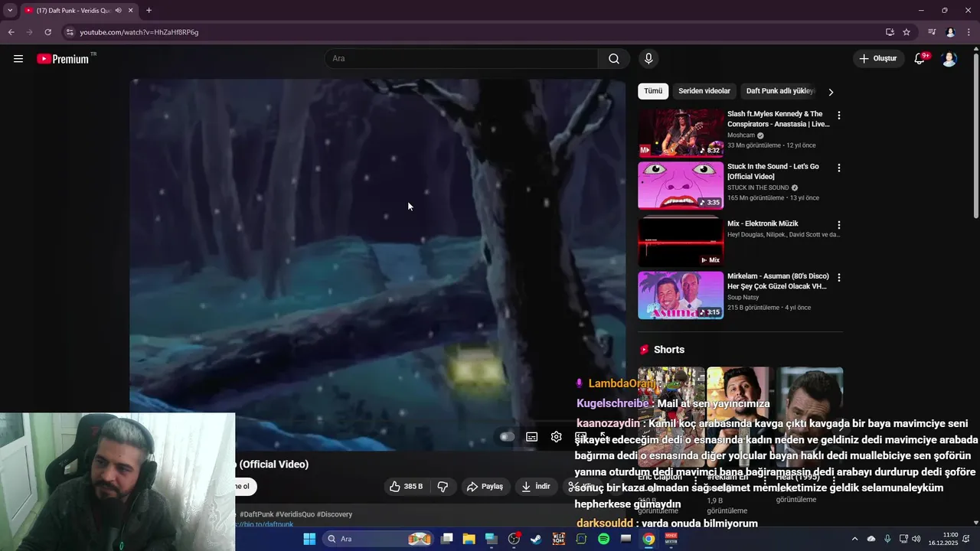Toggle the taskbar microphone status icon
980x551 pixels.
pyautogui.click(x=887, y=539)
